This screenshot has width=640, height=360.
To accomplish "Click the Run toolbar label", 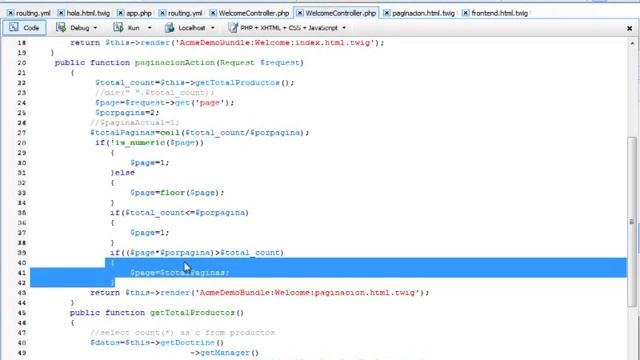I will 133,28.
